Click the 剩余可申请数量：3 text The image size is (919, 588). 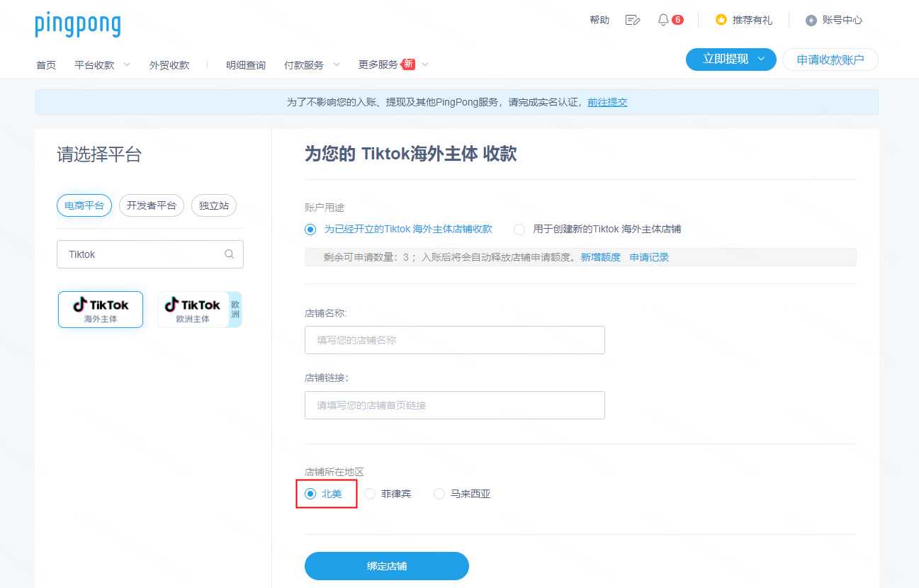[366, 257]
